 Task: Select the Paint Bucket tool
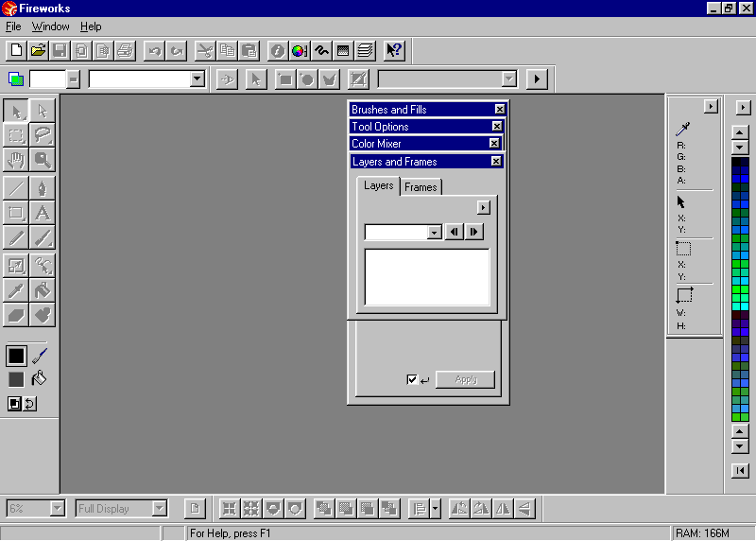(43, 290)
